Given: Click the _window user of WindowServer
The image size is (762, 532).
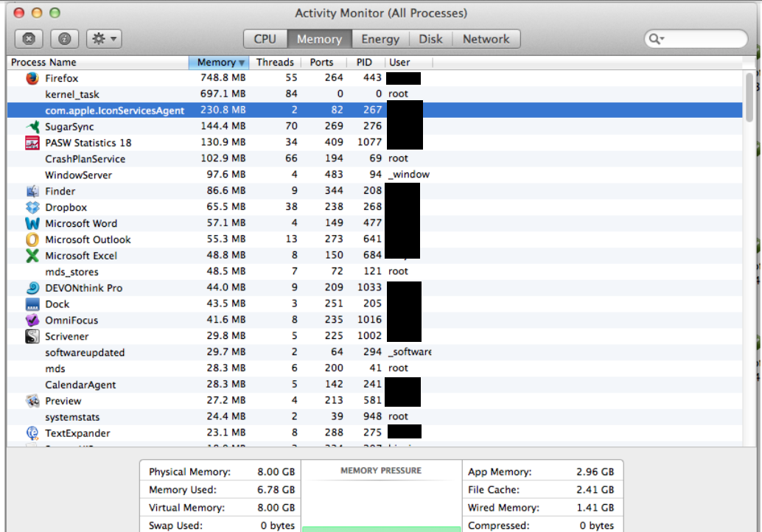Looking at the screenshot, I should click(x=409, y=175).
